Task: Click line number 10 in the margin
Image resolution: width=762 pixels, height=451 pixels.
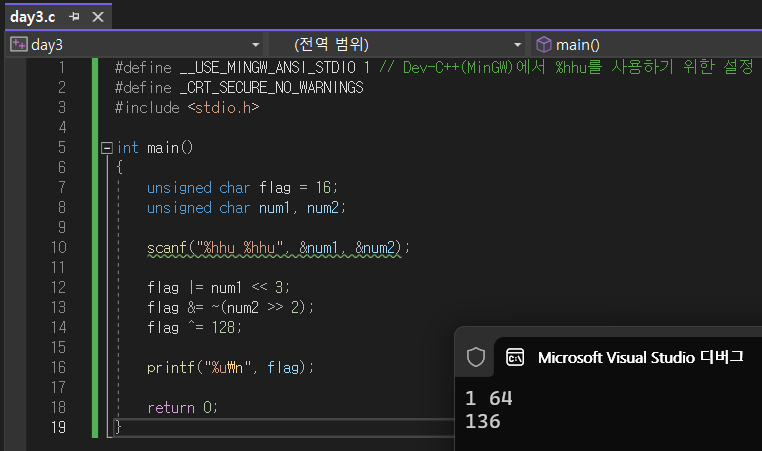Action: pos(58,247)
